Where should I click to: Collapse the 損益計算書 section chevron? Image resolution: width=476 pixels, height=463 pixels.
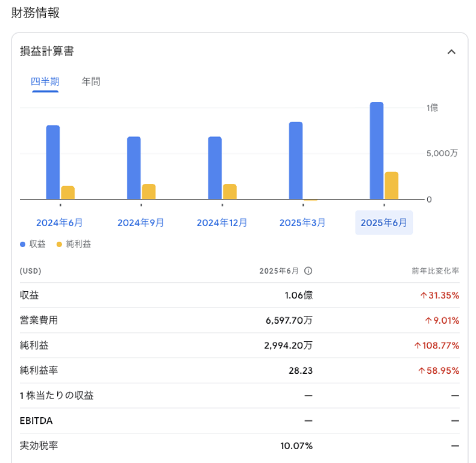(451, 52)
